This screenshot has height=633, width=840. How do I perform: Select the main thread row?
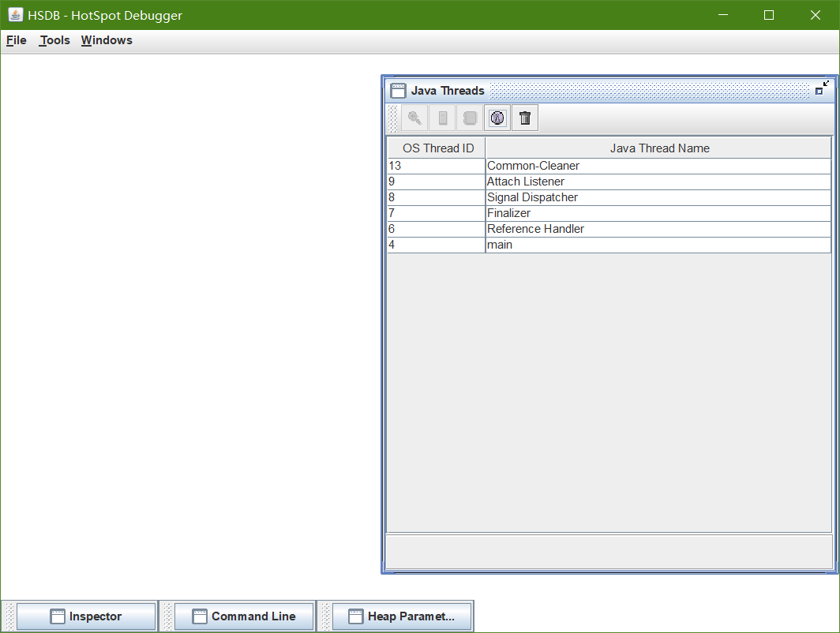pyautogui.click(x=609, y=245)
